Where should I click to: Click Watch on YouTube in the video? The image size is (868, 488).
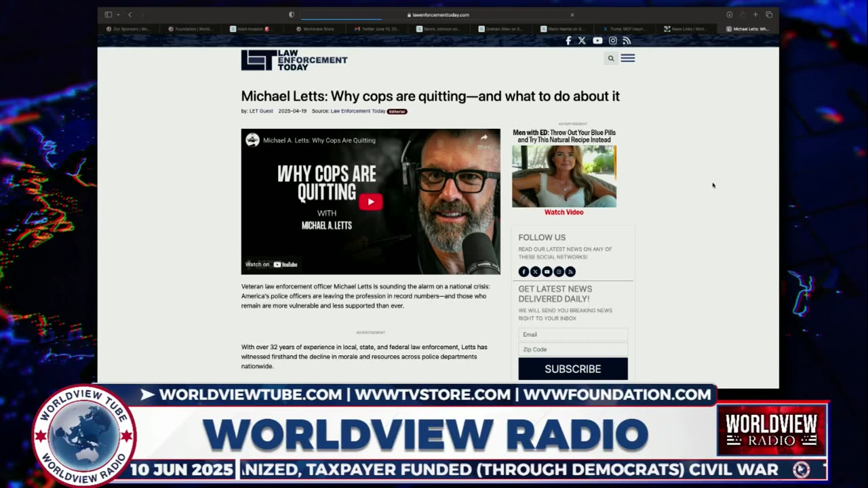271,264
